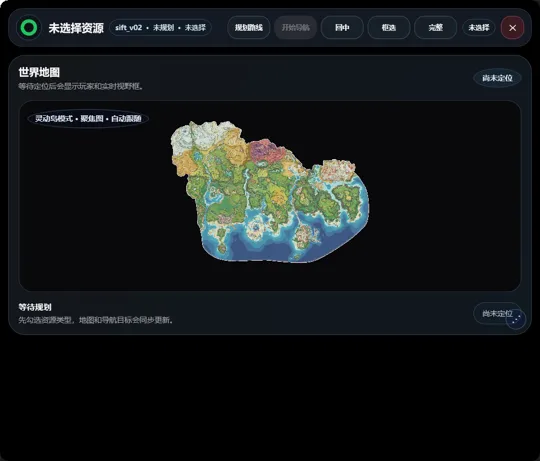The width and height of the screenshot is (540, 461).
Task: Click the 未选择资源 title text
Action: pos(76,28)
